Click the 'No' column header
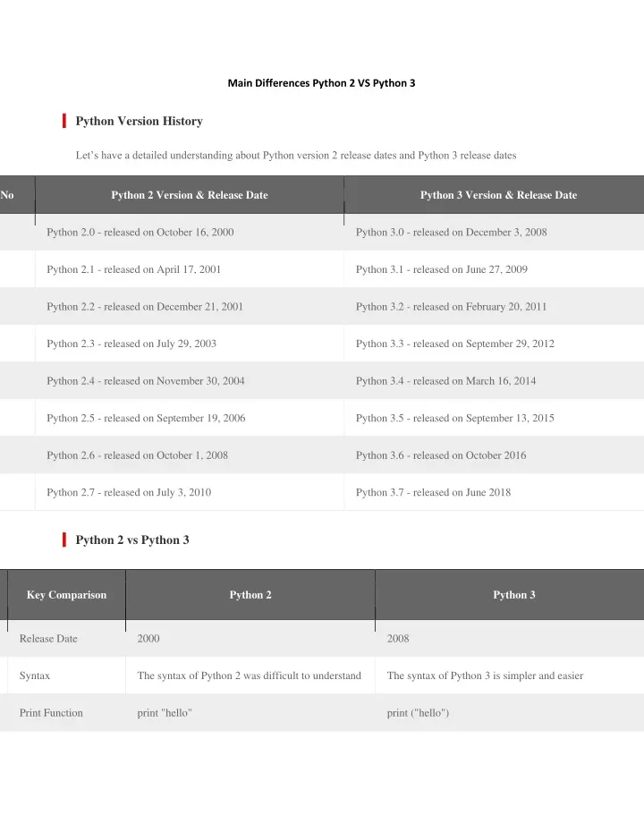644x833 pixels. click(7, 195)
